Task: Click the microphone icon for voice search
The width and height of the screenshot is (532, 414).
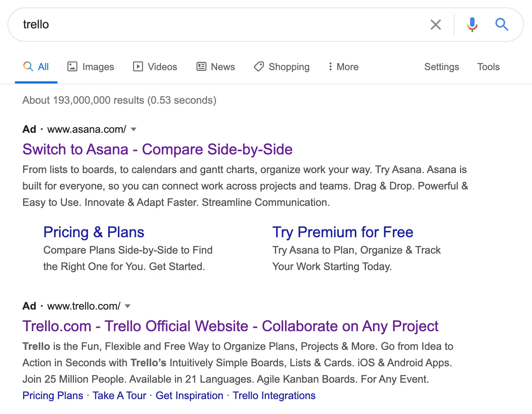Action: pos(472,24)
